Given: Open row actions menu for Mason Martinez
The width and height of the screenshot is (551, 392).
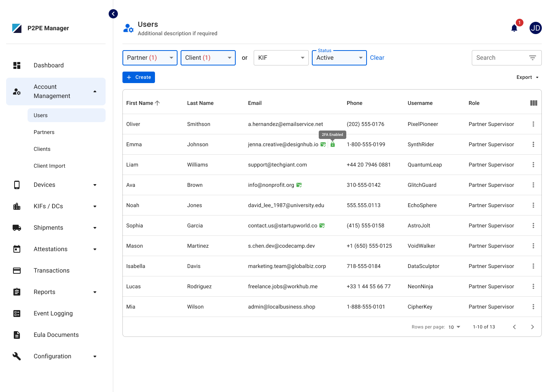Looking at the screenshot, I should click(x=533, y=246).
